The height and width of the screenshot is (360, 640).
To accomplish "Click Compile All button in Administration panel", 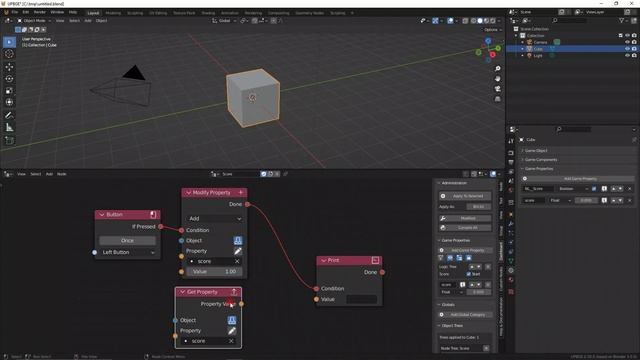I will tap(465, 228).
